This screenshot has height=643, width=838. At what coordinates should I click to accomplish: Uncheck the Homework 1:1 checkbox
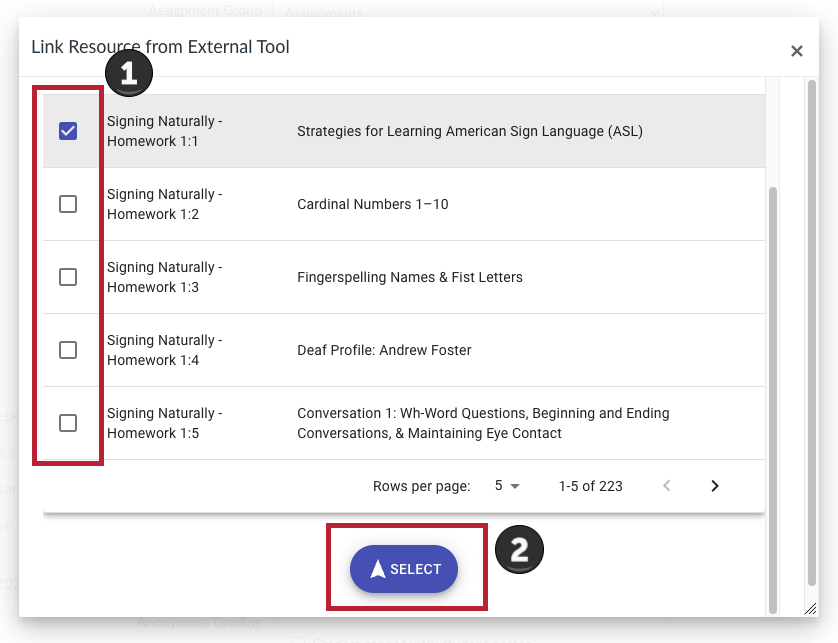(68, 131)
